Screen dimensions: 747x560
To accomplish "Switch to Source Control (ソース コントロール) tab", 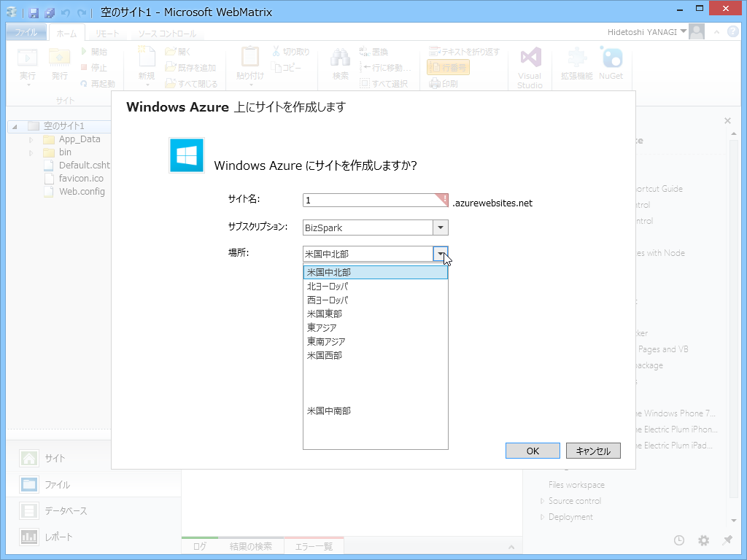I will [x=167, y=34].
